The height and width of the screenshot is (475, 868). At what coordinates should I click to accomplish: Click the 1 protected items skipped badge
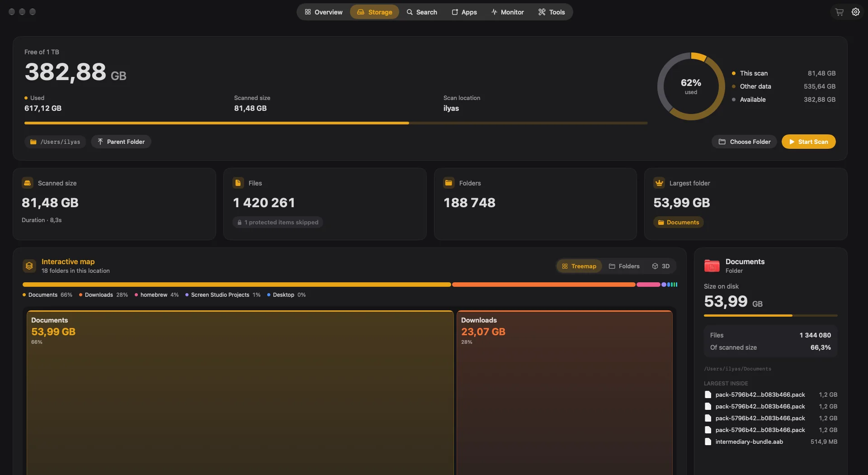(x=278, y=222)
